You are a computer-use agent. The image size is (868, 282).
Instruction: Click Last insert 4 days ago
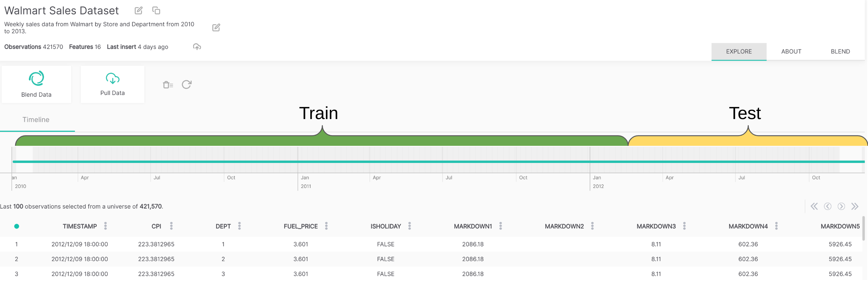(x=137, y=47)
